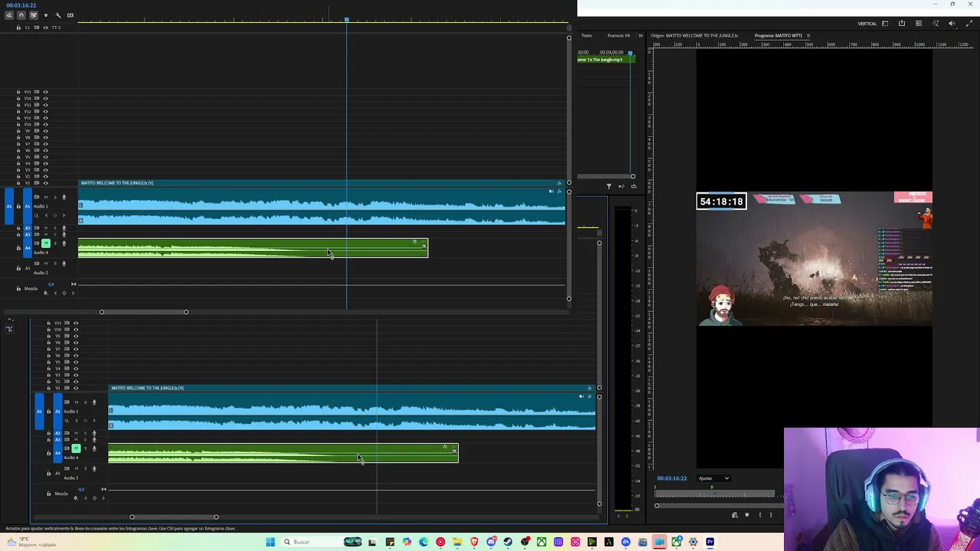The width and height of the screenshot is (980, 551).
Task: Click the captions track options icon next to the wrench
Action: [70, 15]
